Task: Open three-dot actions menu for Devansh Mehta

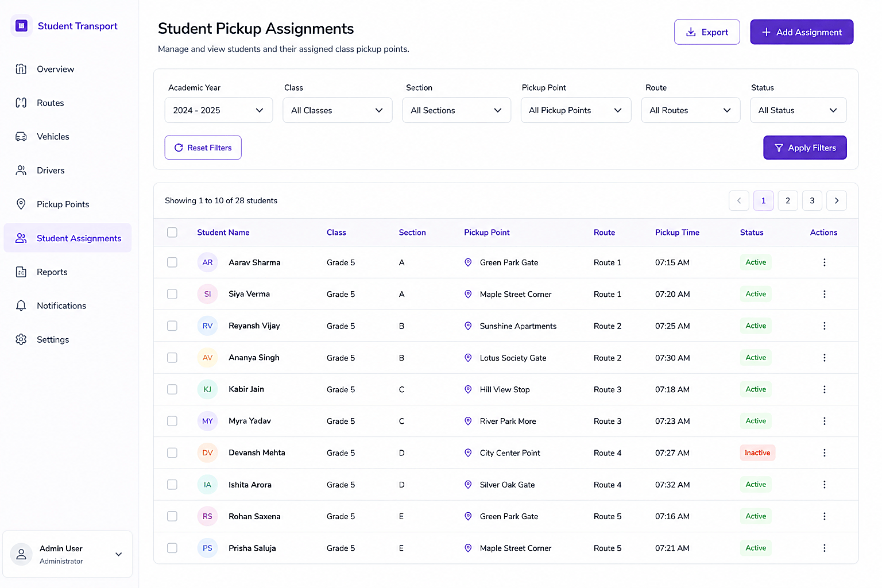Action: coord(824,452)
